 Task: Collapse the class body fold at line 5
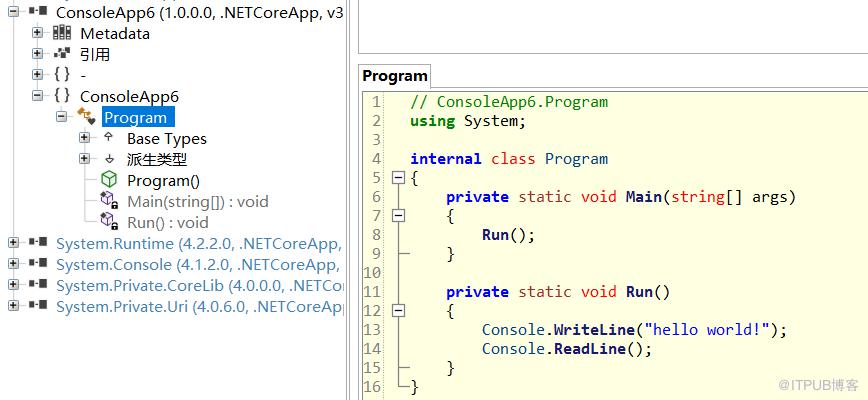point(398,178)
